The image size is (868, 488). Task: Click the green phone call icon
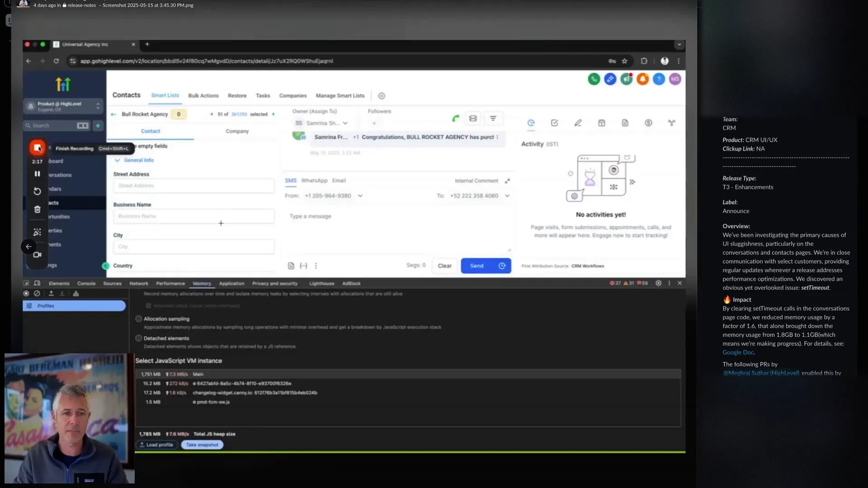point(594,79)
